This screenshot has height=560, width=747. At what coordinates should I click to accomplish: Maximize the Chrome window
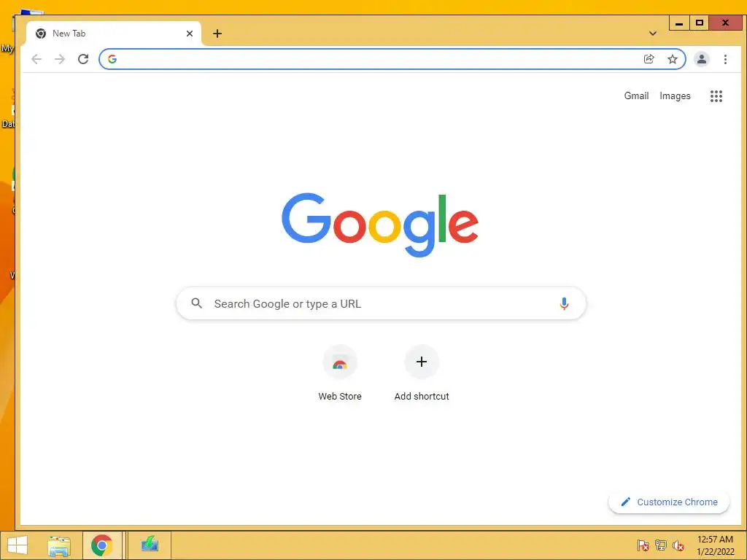coord(700,23)
